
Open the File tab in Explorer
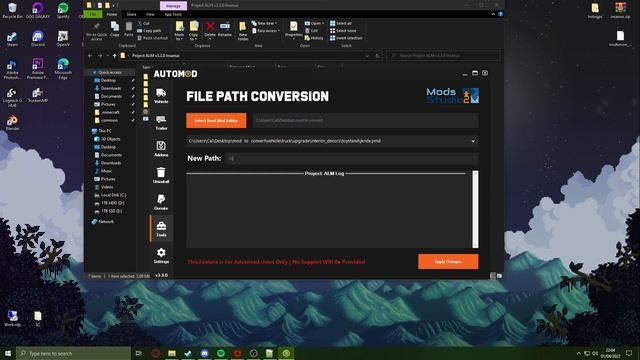[93, 14]
